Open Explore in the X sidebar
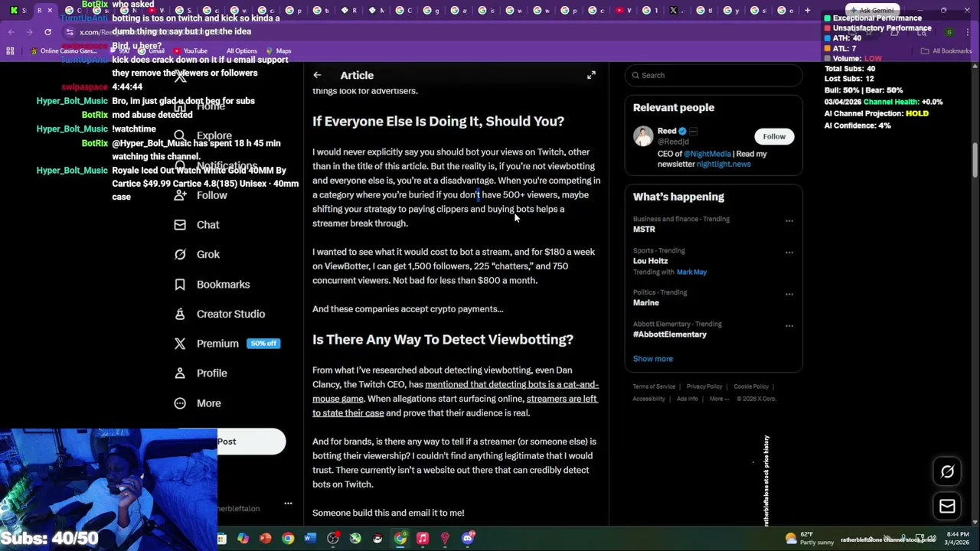 click(x=204, y=135)
